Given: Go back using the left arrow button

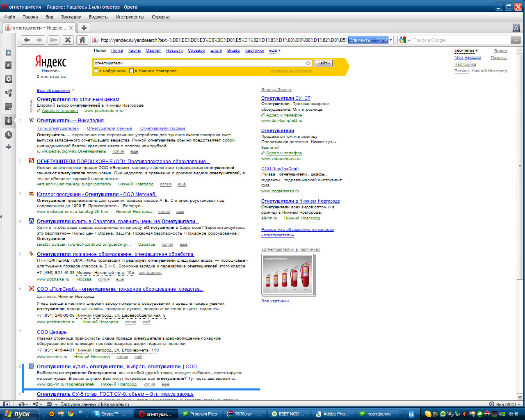Looking at the screenshot, I should 27,40.
